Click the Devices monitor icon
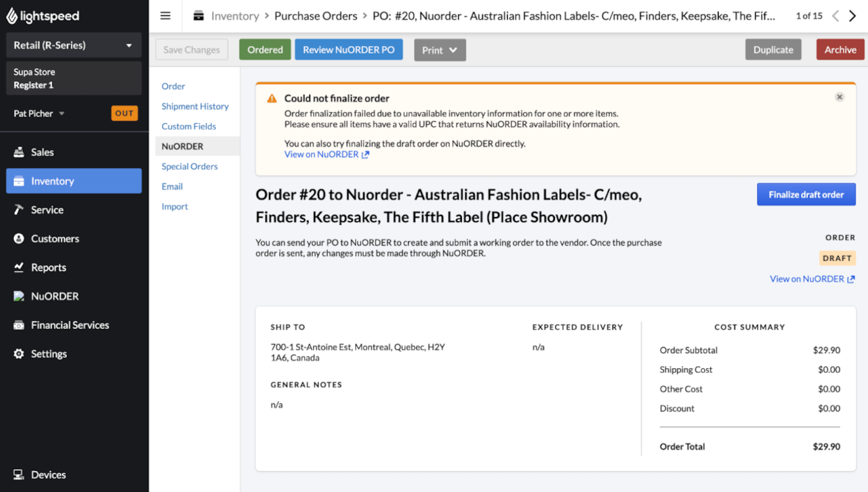This screenshot has height=492, width=868. point(19,475)
